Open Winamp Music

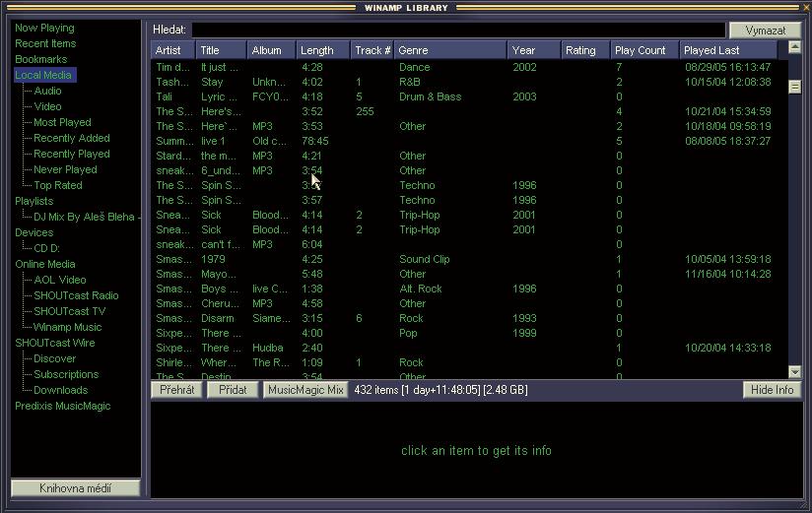(x=67, y=327)
